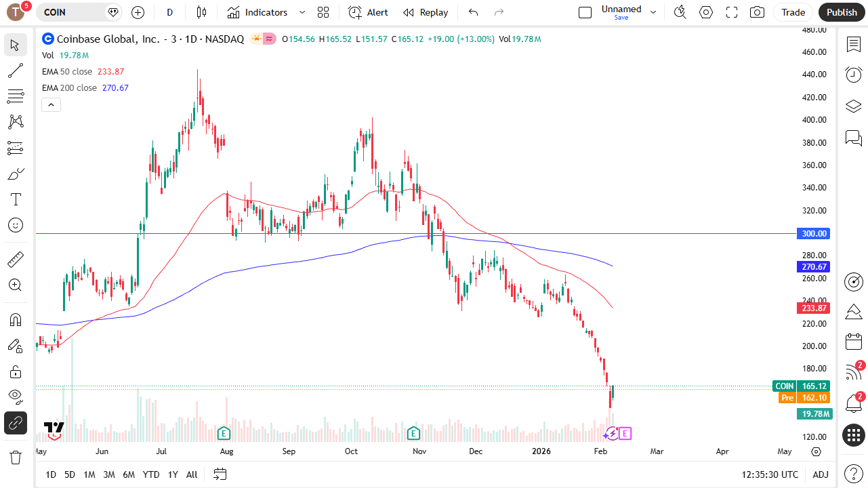Activate the zoom in tool
This screenshot has height=488, width=868.
15,285
